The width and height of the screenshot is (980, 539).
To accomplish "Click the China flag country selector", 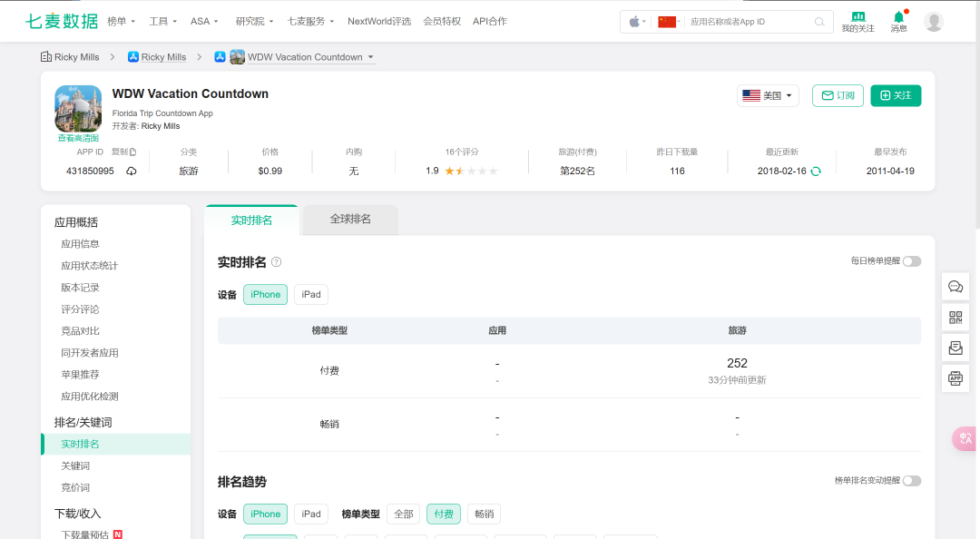I will click(667, 22).
